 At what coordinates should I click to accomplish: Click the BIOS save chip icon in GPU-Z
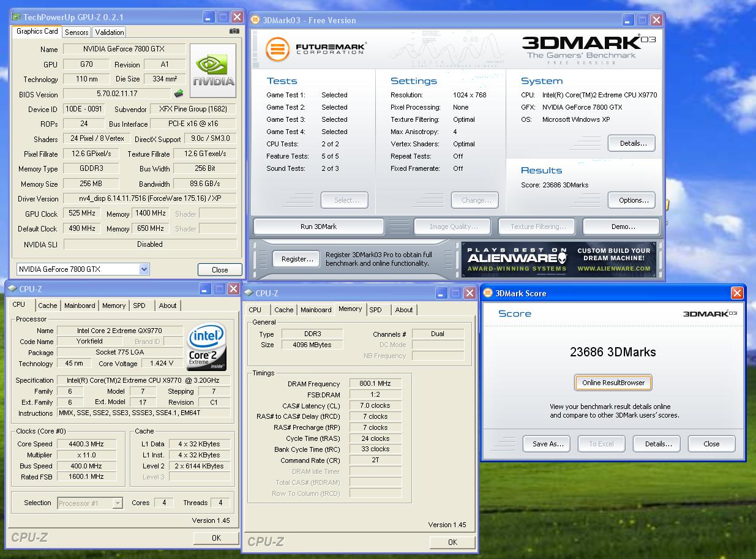[x=179, y=94]
